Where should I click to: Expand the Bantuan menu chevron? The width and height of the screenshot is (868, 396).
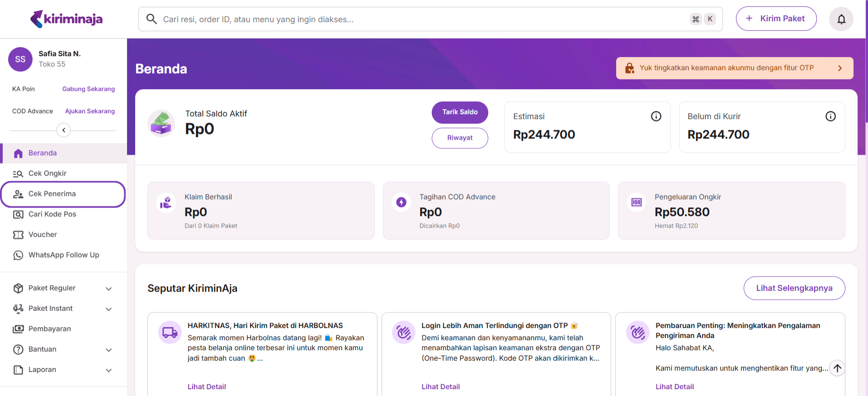tap(108, 350)
